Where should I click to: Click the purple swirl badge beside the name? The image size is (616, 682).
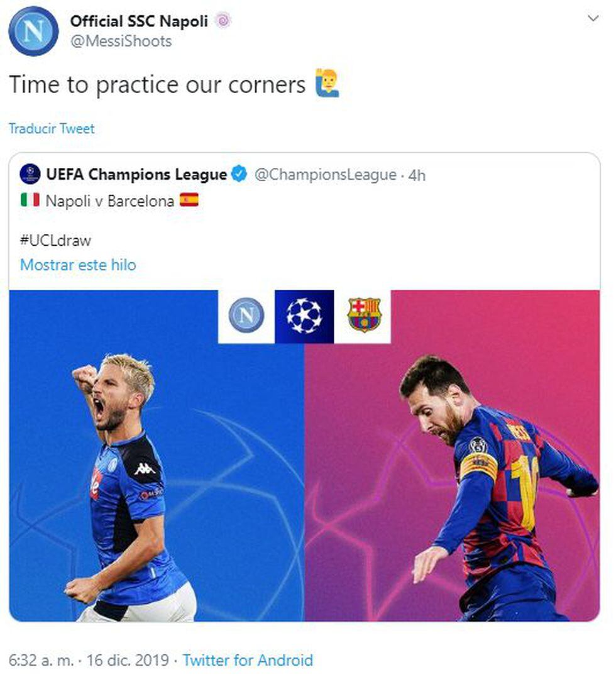tap(223, 21)
